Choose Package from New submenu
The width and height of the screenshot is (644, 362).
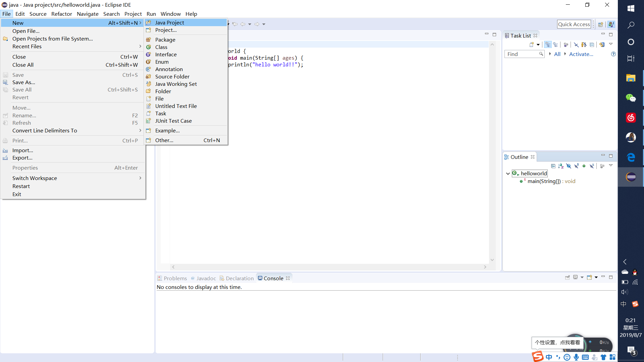click(x=186, y=40)
